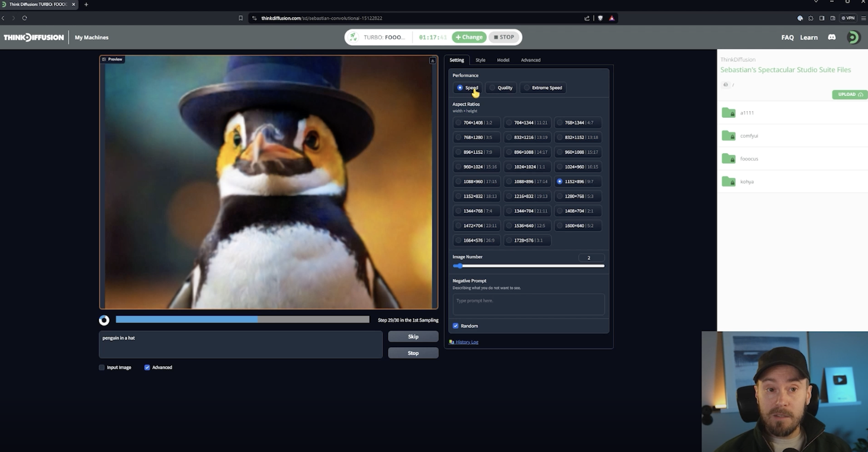Screen dimensions: 868x452
Task: Click the 'Sebastian's Spectacular Studio Suite Files' title
Action: [x=786, y=70]
